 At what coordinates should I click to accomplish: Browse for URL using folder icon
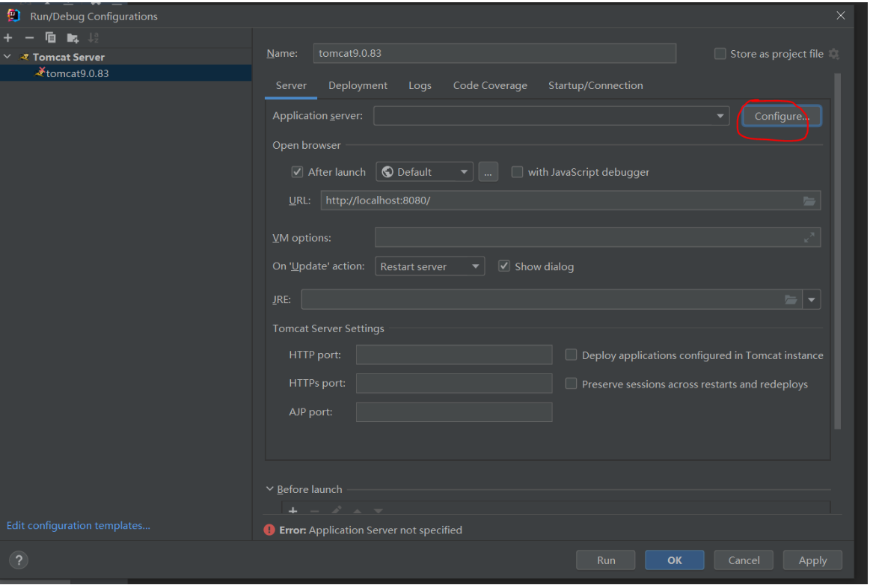coord(809,201)
